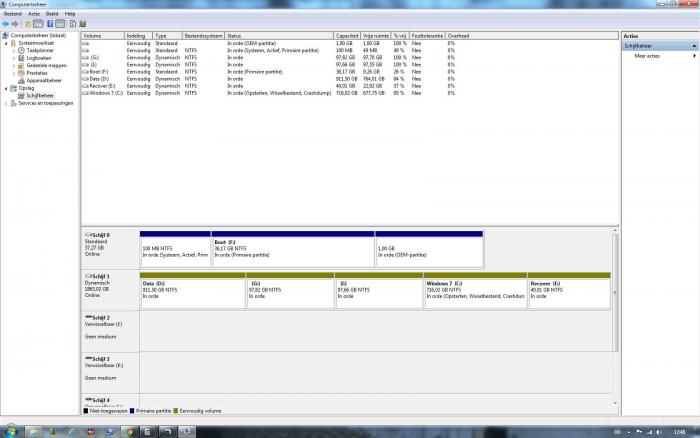Open the blue Help question-mark toolbar icon

(x=50, y=24)
